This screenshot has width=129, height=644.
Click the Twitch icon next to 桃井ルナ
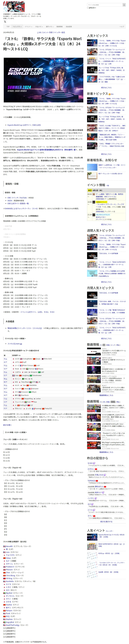[x=103, y=493]
